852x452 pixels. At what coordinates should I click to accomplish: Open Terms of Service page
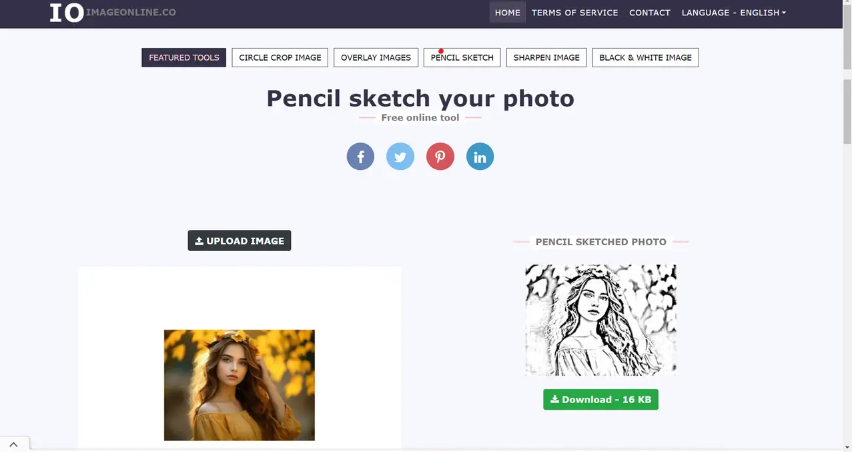574,12
